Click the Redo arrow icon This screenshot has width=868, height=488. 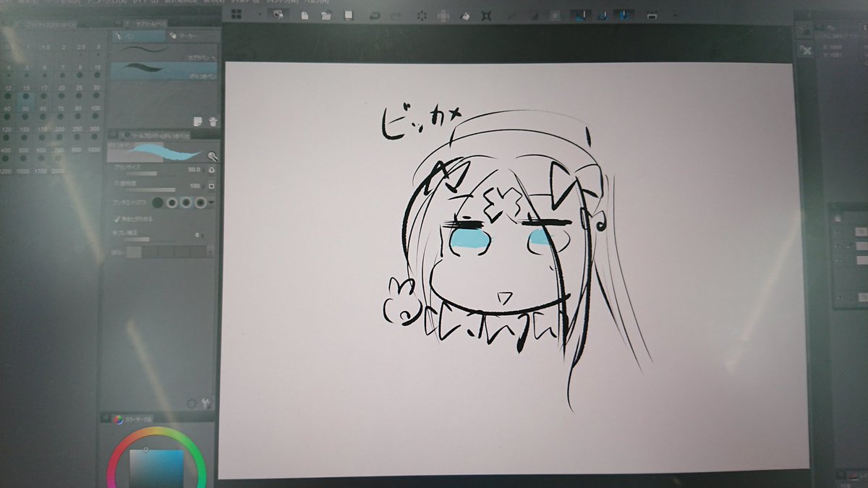pyautogui.click(x=396, y=14)
